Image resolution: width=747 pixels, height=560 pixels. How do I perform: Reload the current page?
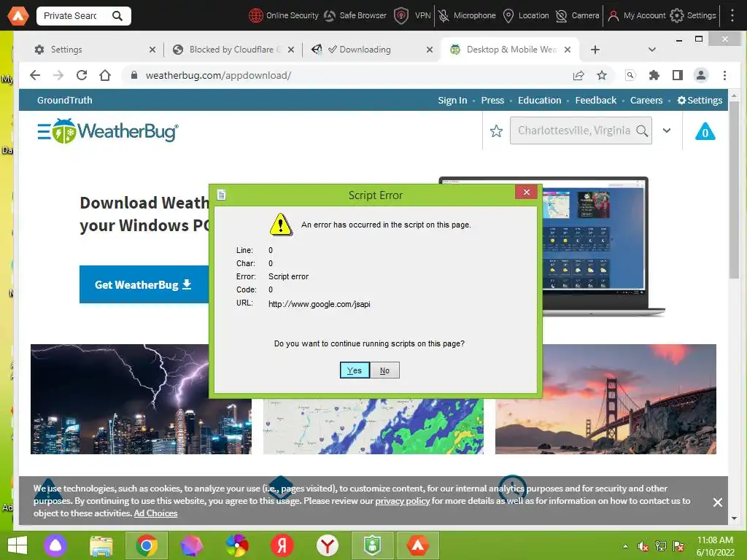click(x=82, y=75)
